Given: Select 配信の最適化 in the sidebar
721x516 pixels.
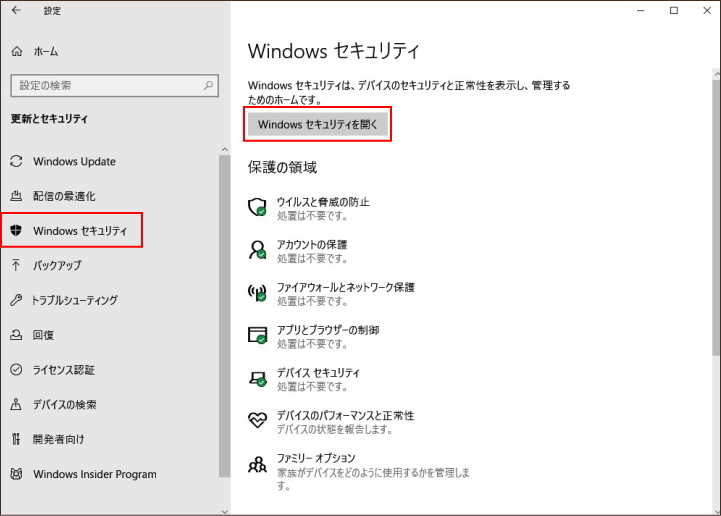Looking at the screenshot, I should [64, 196].
